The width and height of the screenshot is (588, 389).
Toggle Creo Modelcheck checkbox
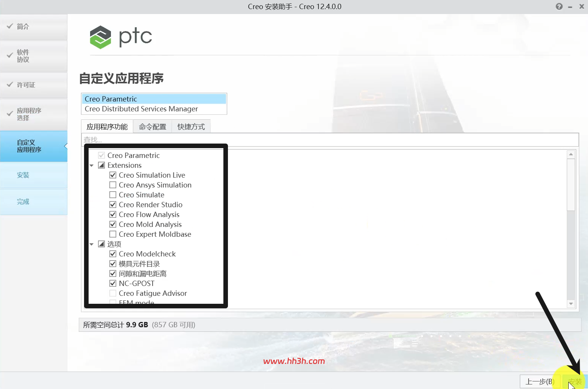[113, 254]
